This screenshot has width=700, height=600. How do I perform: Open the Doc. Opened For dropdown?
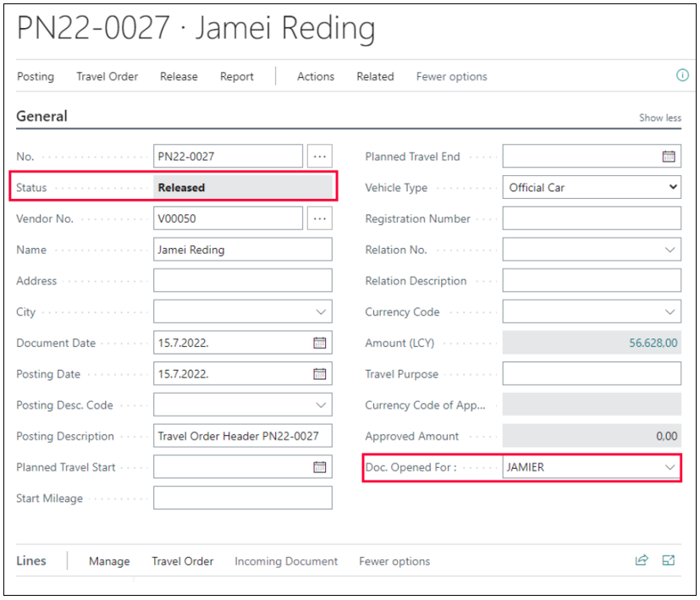pos(670,467)
